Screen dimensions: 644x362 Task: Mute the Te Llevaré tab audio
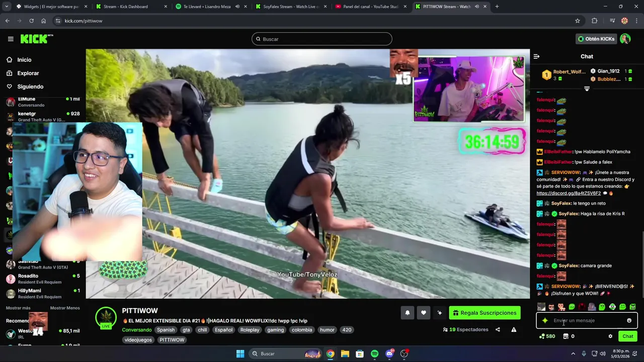pos(237,7)
